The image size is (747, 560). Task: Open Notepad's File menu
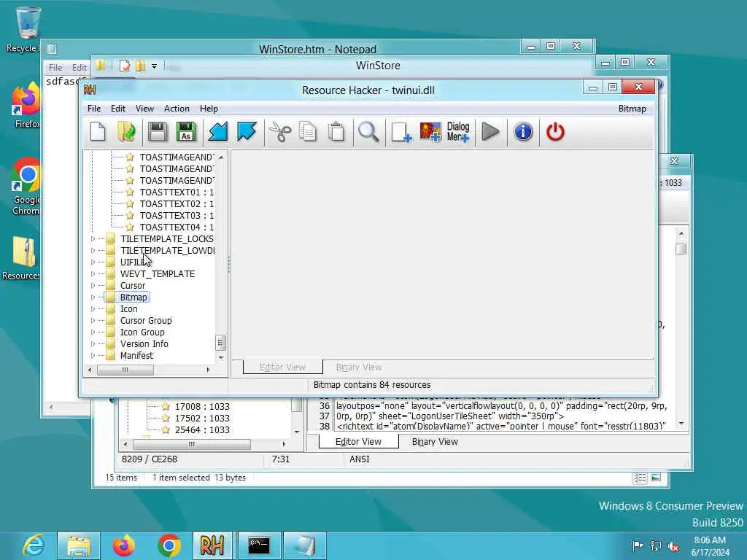(x=55, y=68)
